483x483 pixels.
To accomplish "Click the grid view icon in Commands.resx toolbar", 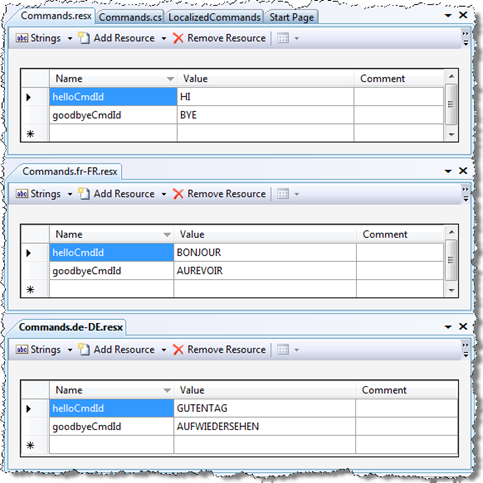I will 283,38.
